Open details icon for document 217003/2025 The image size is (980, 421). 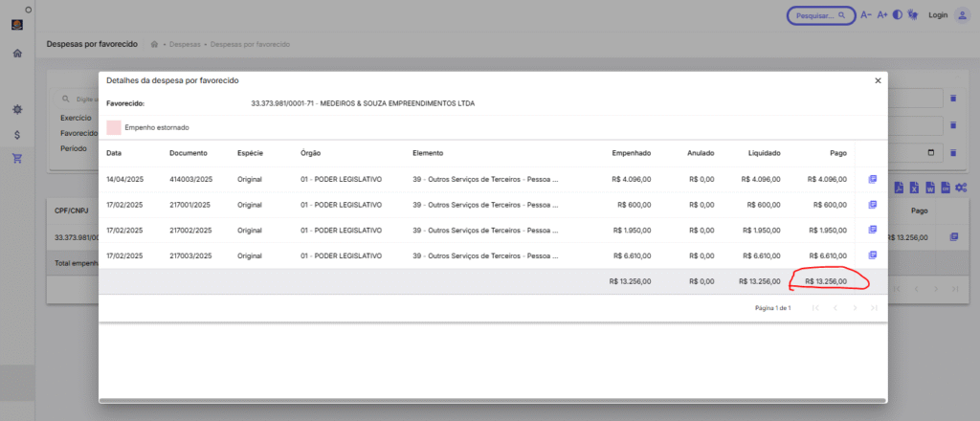pos(873,255)
